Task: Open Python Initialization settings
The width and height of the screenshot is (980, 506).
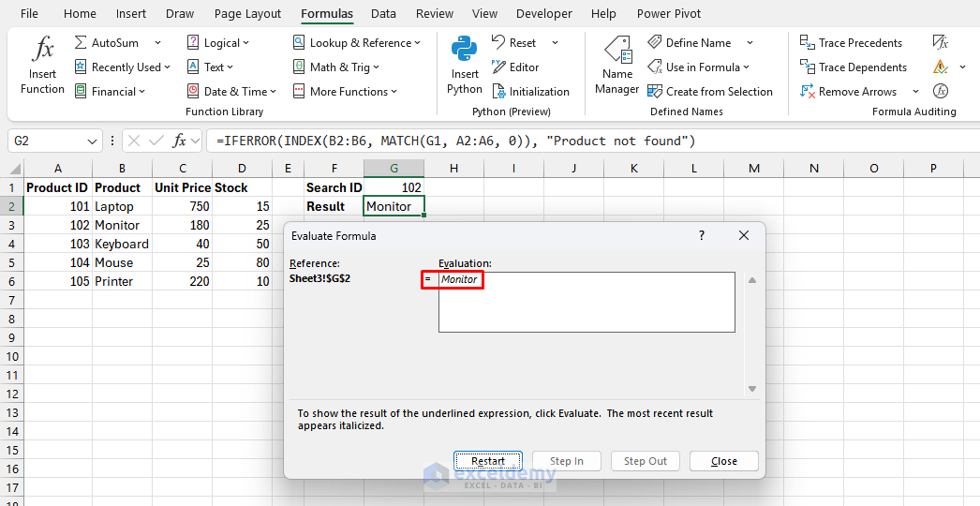Action: click(530, 91)
